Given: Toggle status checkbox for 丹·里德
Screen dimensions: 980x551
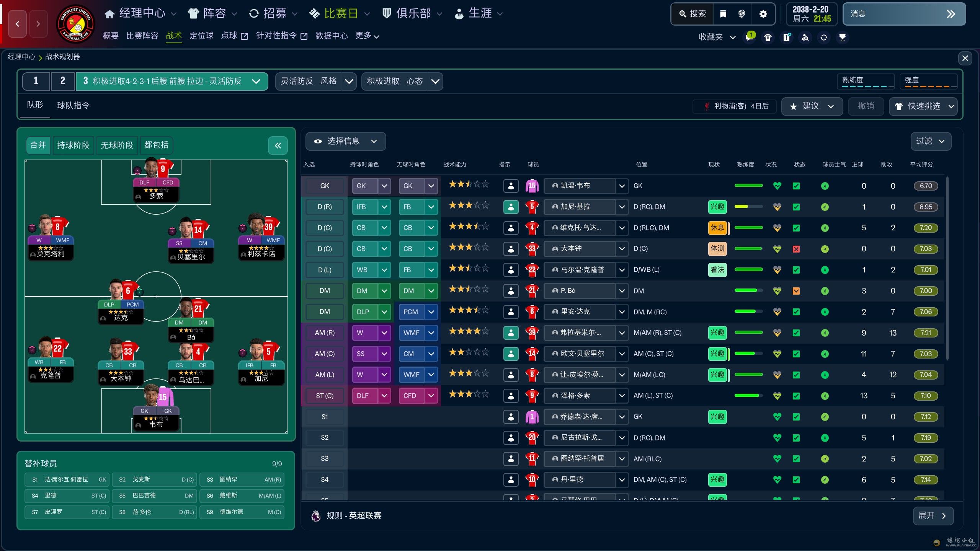Looking at the screenshot, I should click(796, 480).
